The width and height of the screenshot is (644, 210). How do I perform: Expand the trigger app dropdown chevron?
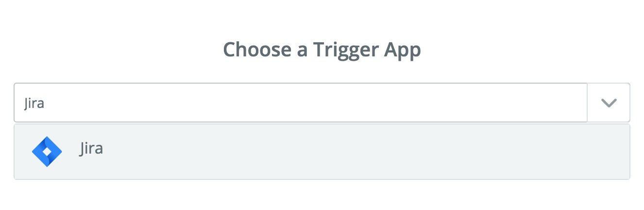tap(609, 103)
